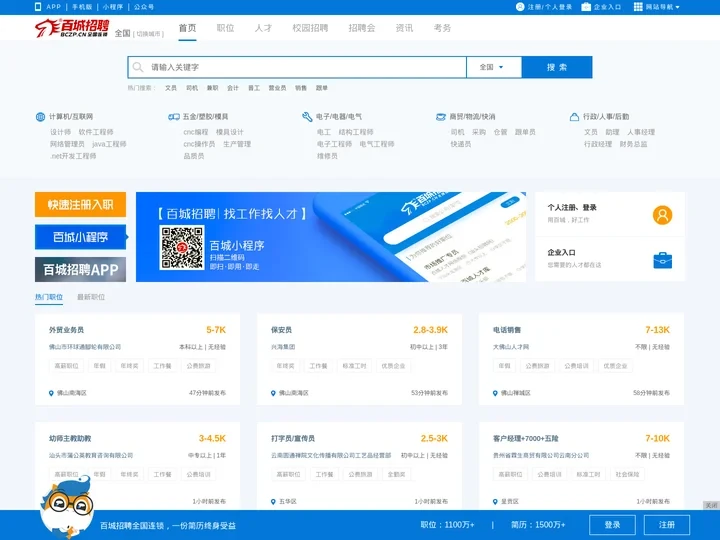Image resolution: width=720 pixels, height=540 pixels.
Task: Click hot search term 销售
Action: [301, 88]
